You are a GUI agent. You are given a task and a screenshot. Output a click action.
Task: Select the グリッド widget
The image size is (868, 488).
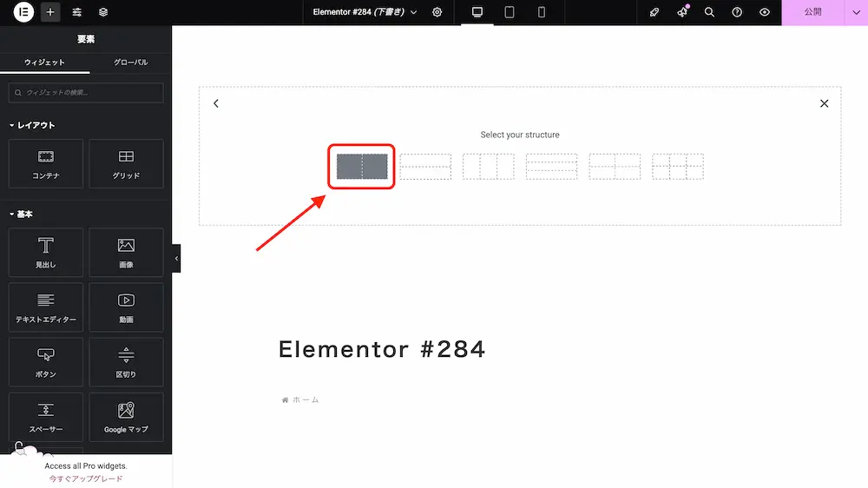[x=126, y=164]
